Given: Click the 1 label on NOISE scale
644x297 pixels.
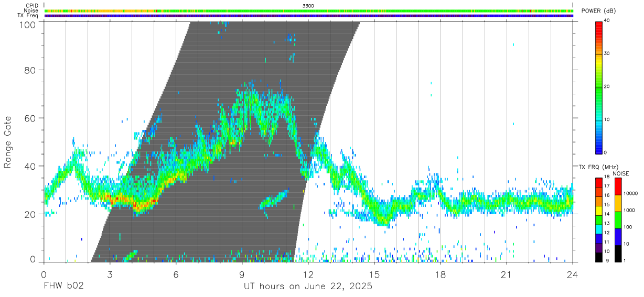Looking at the screenshot, I should click(625, 260).
